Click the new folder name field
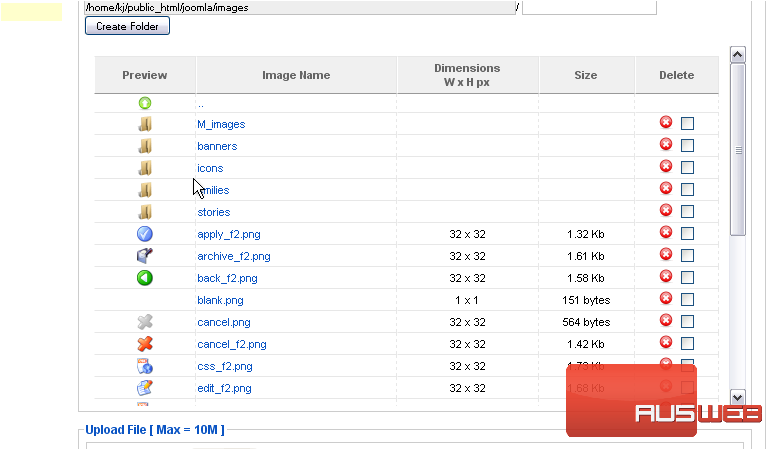This screenshot has height=450, width=776. [x=589, y=7]
